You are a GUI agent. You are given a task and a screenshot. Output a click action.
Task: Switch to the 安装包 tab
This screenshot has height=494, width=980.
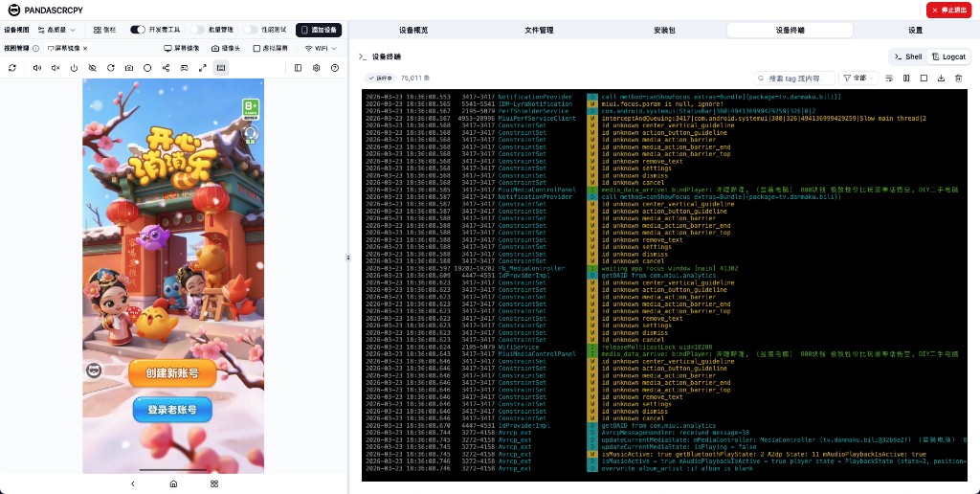click(664, 30)
